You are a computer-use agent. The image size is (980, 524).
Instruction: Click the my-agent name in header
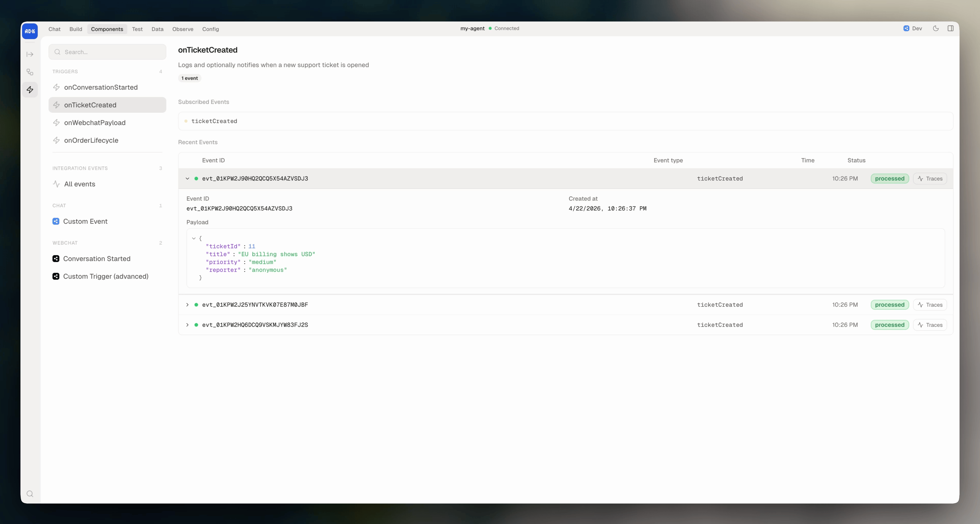point(472,28)
